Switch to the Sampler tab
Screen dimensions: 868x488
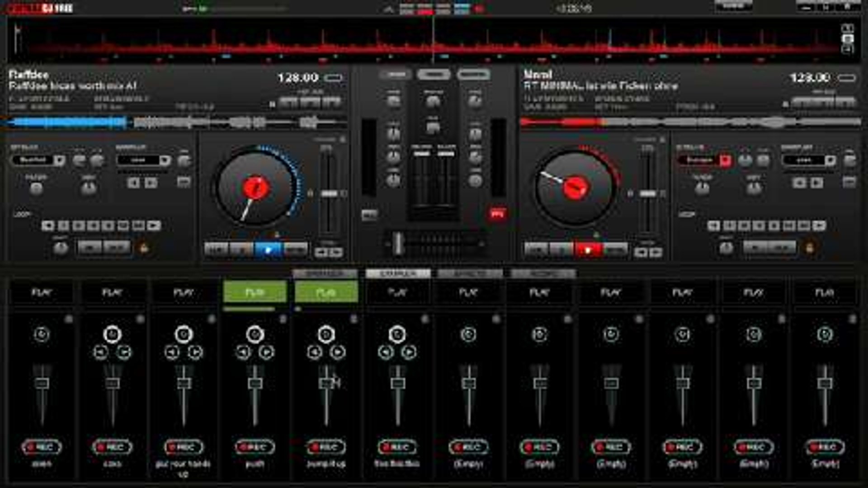point(397,274)
